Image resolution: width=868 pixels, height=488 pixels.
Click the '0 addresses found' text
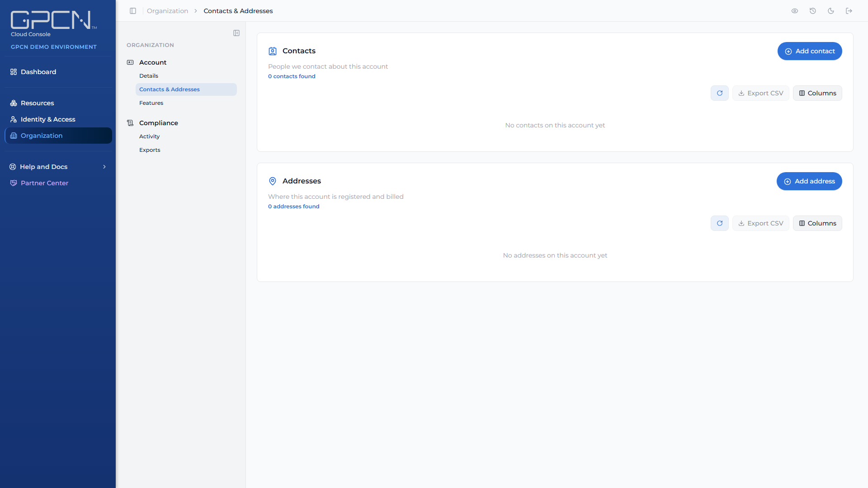[293, 206]
